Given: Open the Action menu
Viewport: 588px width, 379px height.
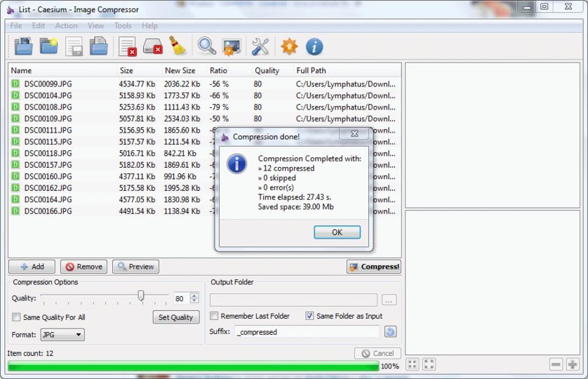Looking at the screenshot, I should pyautogui.click(x=66, y=25).
